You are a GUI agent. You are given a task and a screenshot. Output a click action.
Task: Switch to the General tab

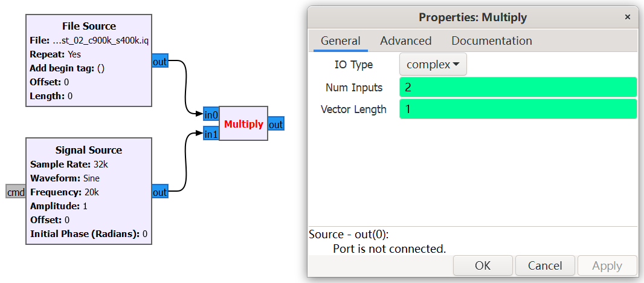click(x=340, y=41)
